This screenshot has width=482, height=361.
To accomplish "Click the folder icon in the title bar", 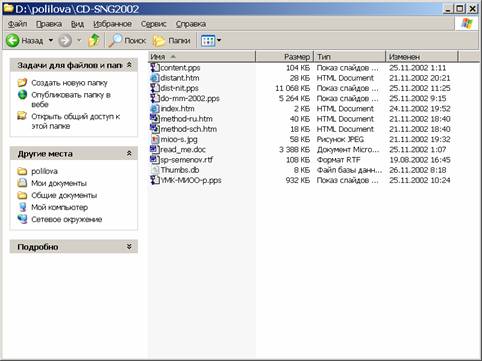I will (8, 8).
